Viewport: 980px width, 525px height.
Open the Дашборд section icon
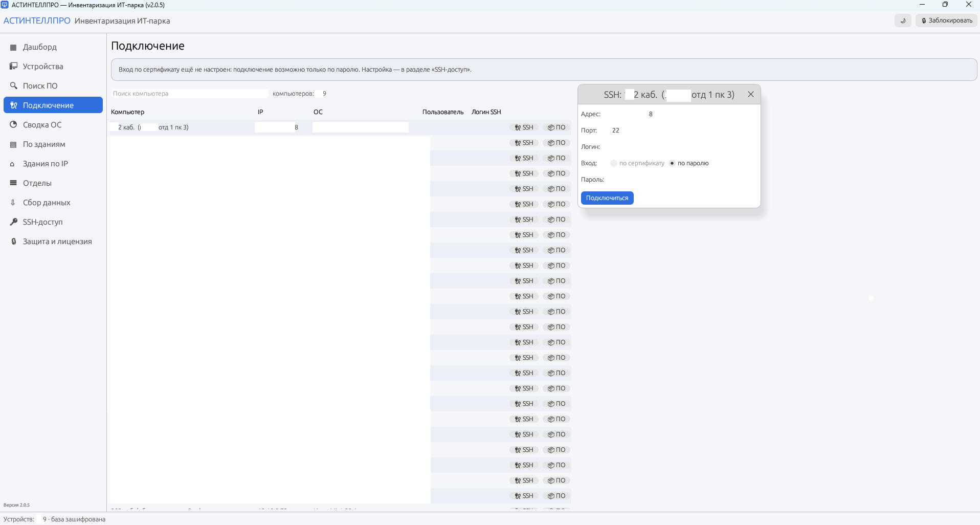coord(13,47)
